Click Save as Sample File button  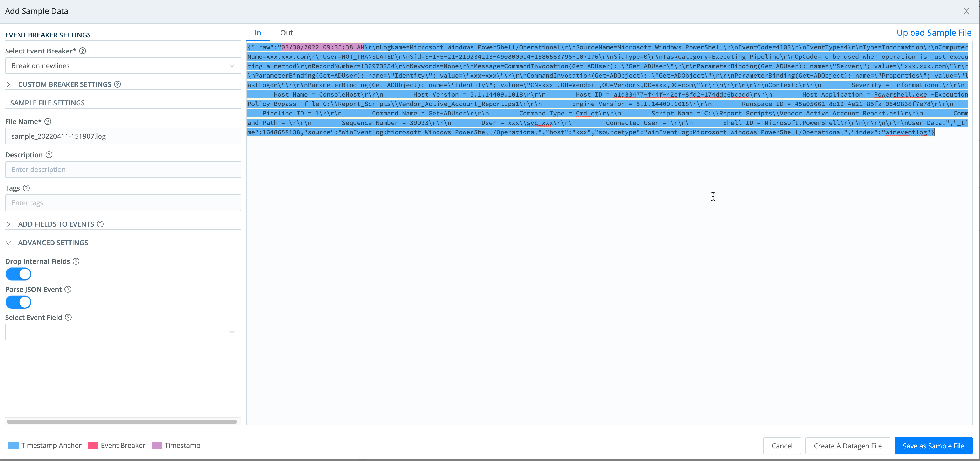click(x=933, y=446)
